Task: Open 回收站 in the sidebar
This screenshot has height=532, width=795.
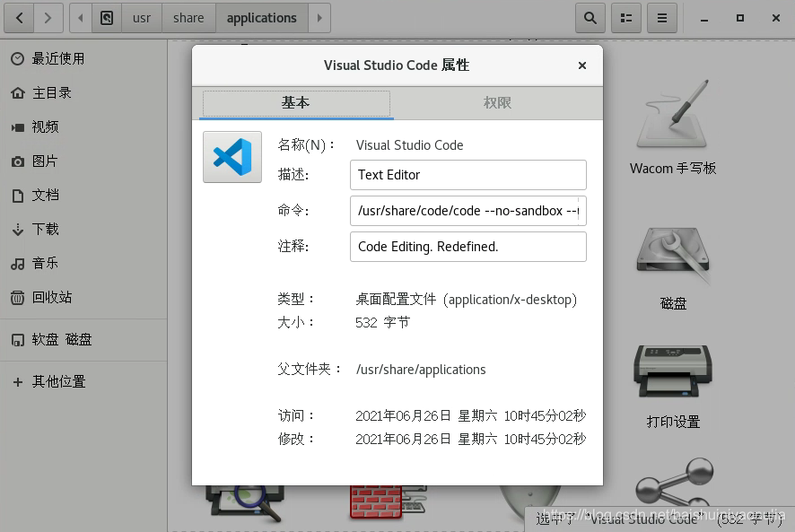Action: click(x=83, y=297)
